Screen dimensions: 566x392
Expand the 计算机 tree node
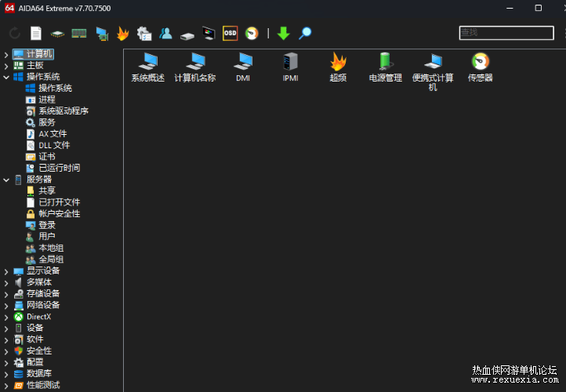[6, 55]
